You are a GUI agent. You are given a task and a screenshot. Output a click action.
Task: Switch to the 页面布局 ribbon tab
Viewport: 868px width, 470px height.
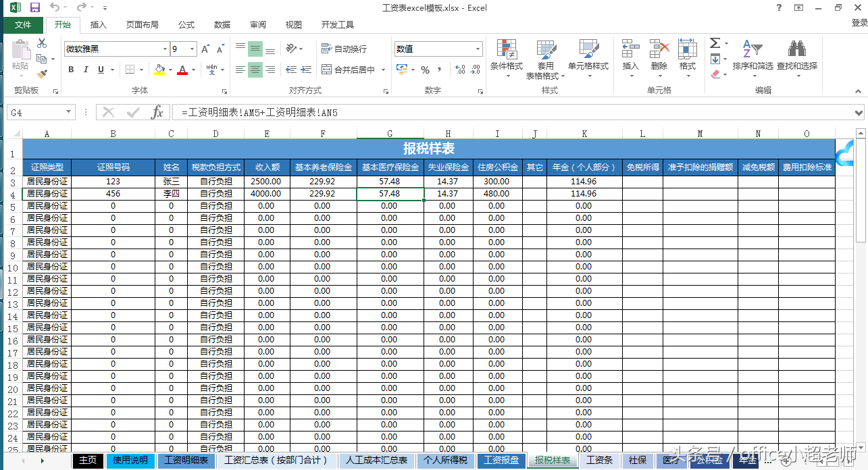coord(142,25)
